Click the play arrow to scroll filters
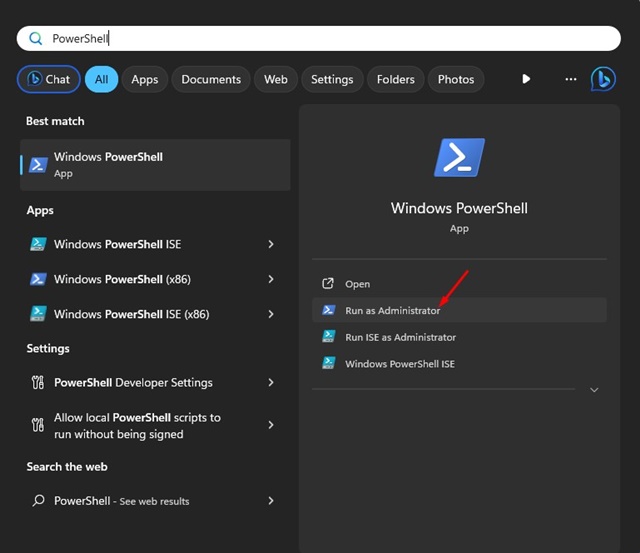640x553 pixels. [x=526, y=79]
